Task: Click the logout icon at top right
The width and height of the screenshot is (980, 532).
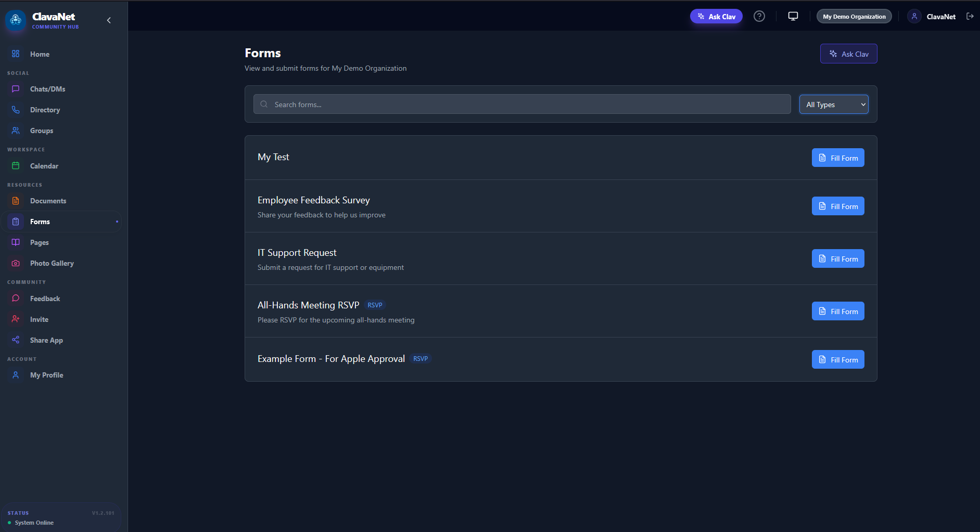Action: (970, 17)
